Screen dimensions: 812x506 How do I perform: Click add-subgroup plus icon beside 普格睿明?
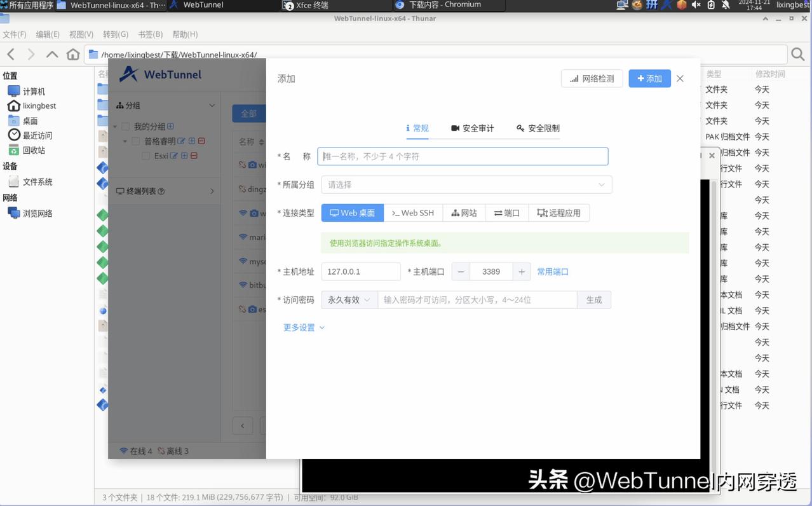point(192,141)
